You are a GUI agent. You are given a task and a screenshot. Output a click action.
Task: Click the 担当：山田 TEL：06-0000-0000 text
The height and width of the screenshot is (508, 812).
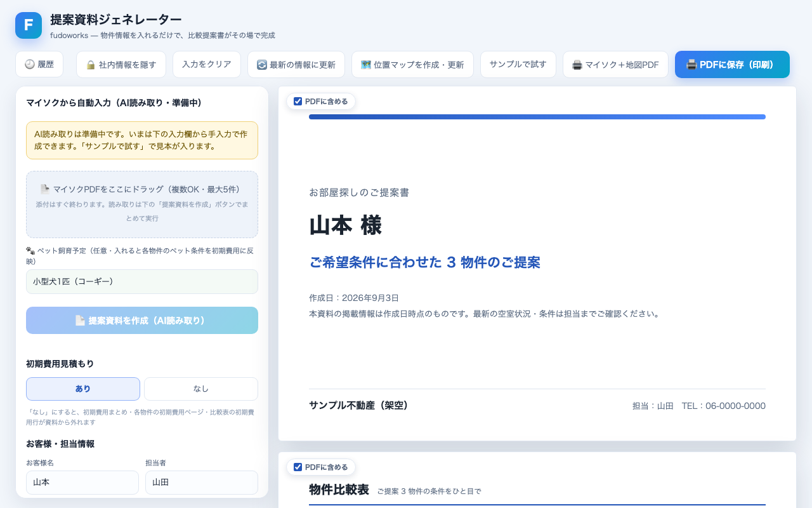pyautogui.click(x=699, y=406)
